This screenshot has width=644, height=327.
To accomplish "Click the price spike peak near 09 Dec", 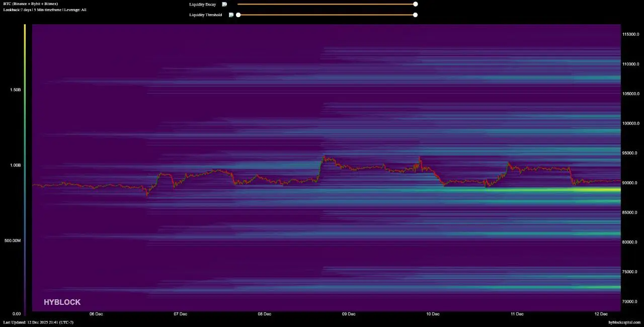I will click(325, 157).
